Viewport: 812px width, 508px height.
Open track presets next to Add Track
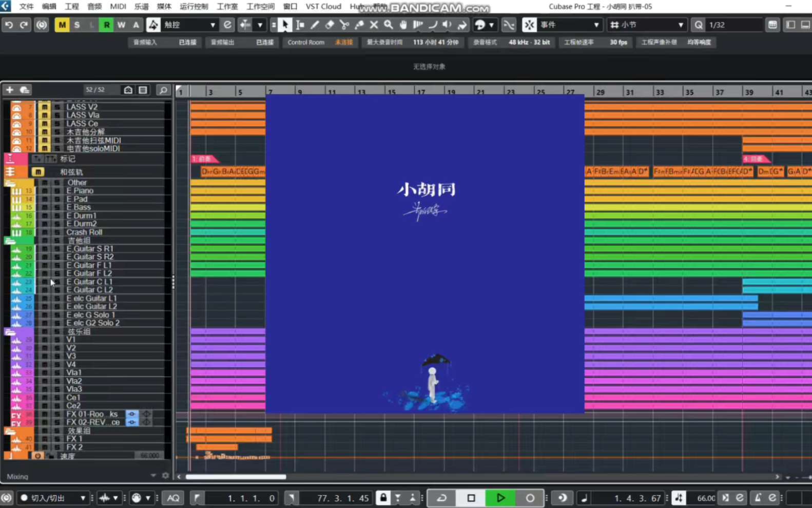click(x=25, y=90)
